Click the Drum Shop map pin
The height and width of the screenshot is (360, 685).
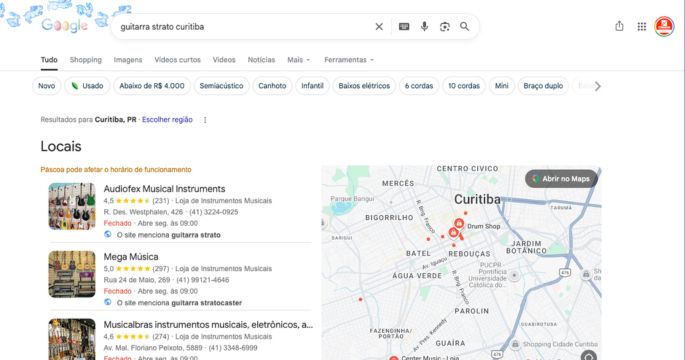(x=459, y=224)
